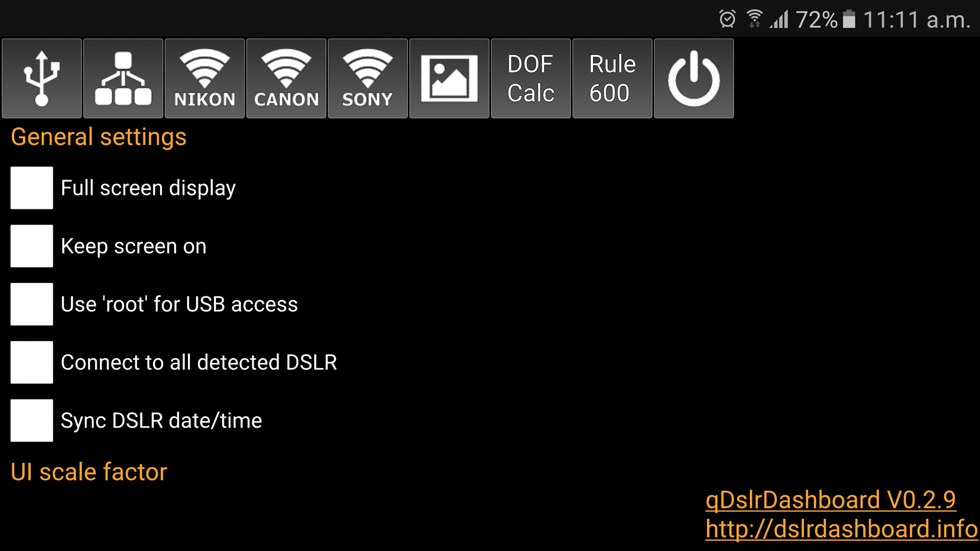Open the DSLR network/hub settings icon
Viewport: 980px width, 551px height.
click(x=123, y=78)
